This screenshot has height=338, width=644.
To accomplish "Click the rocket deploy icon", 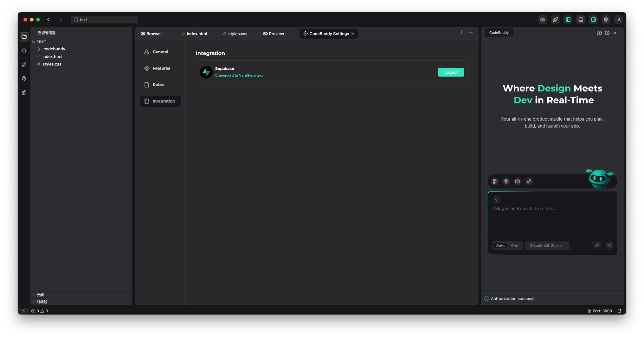I will (555, 20).
